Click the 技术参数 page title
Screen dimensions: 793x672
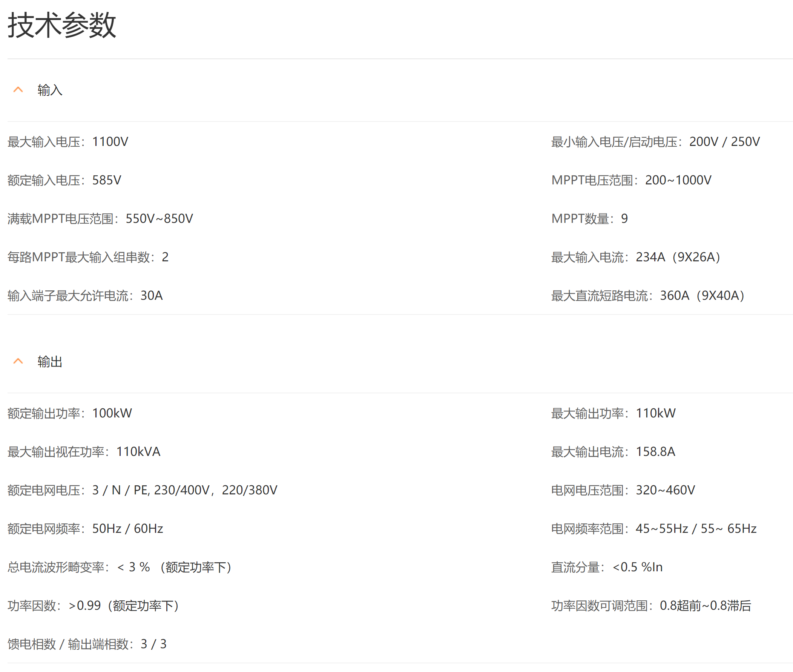point(62,25)
